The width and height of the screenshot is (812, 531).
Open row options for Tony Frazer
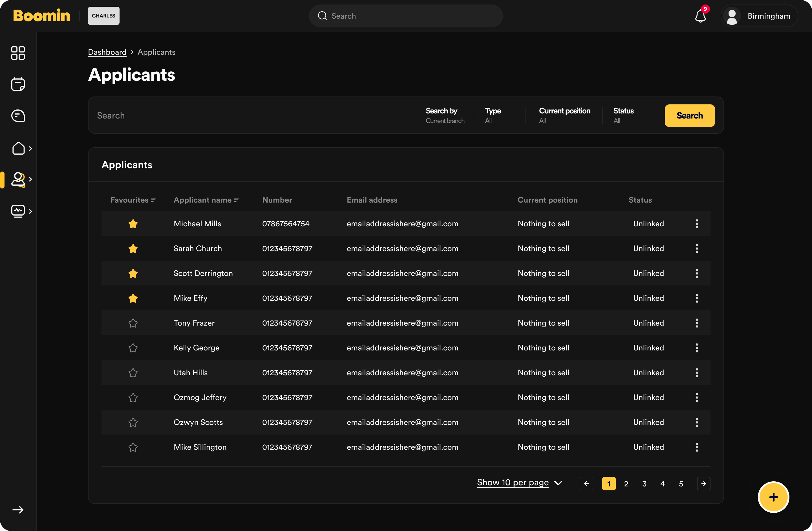pyautogui.click(x=697, y=323)
